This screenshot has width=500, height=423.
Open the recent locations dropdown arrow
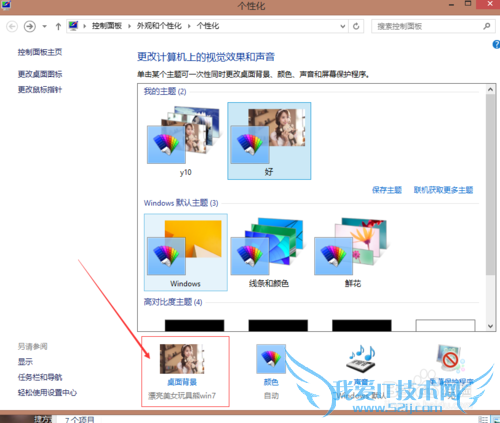pos(44,26)
